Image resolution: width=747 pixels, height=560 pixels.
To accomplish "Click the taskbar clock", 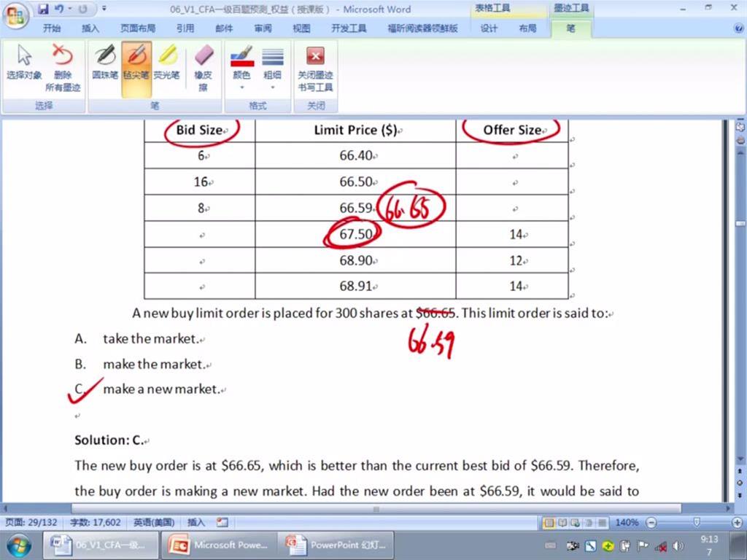I will (709, 545).
